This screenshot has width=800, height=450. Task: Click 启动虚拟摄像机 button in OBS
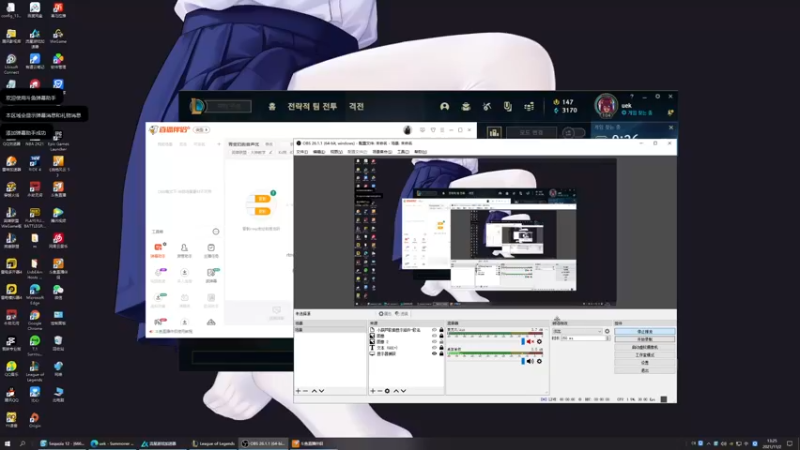click(x=645, y=347)
